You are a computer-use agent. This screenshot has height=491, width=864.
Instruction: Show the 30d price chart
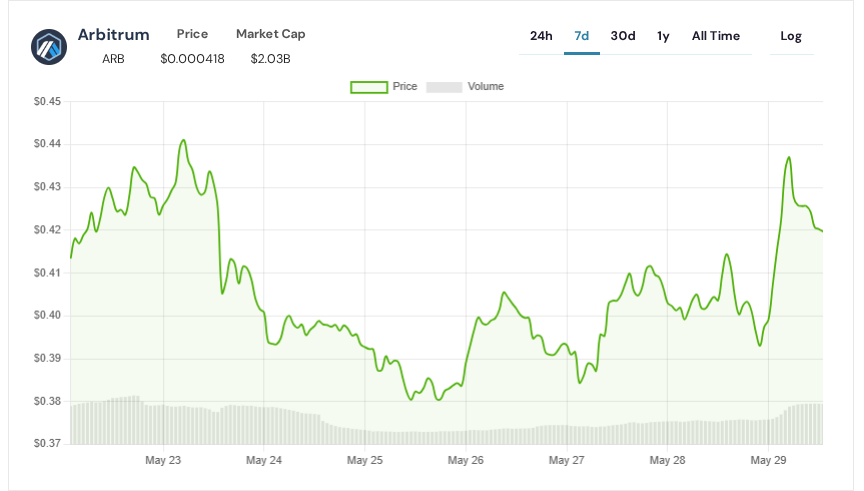623,36
